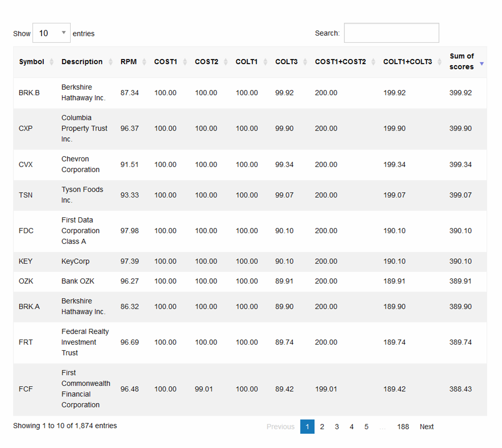502x448 pixels.
Task: Click Sum of scores value 399.90
Action: click(x=460, y=128)
